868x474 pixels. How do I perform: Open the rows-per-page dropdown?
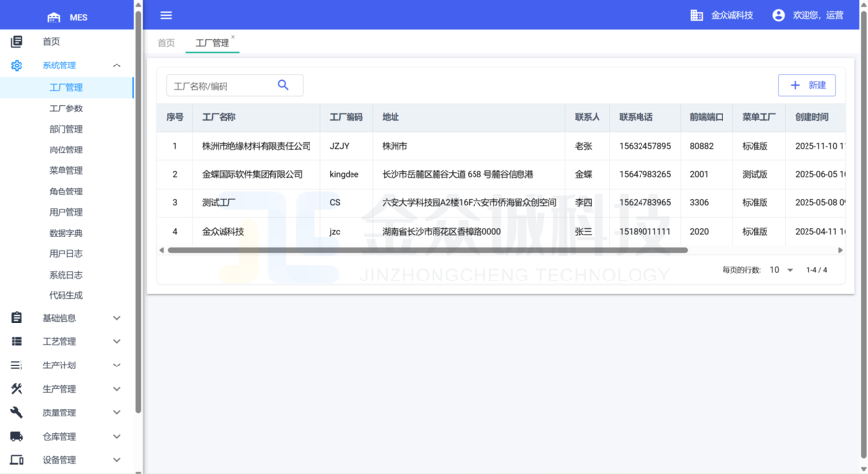point(781,270)
